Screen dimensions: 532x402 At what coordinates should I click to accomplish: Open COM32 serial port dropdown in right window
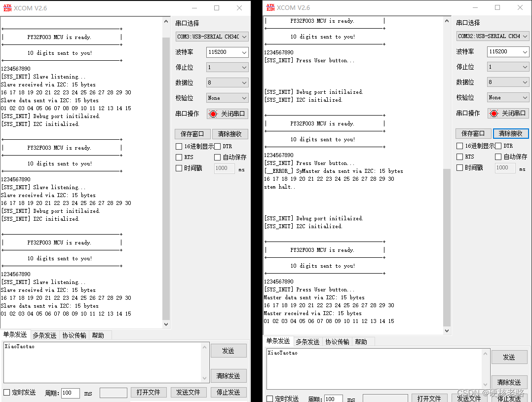tap(493, 36)
